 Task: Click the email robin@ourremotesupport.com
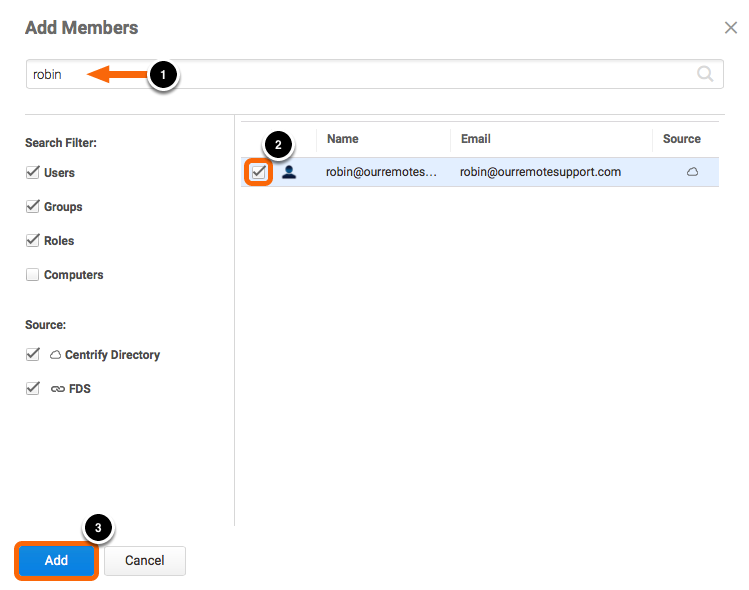(x=540, y=172)
